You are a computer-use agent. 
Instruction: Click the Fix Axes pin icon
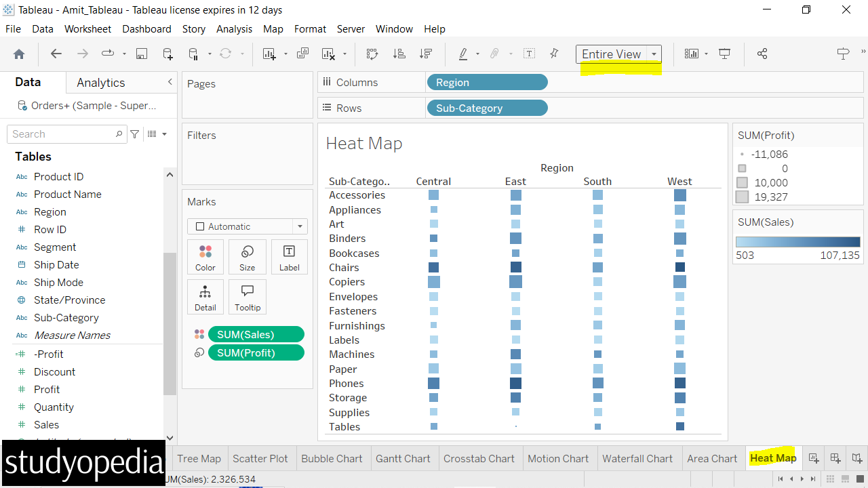pos(554,54)
